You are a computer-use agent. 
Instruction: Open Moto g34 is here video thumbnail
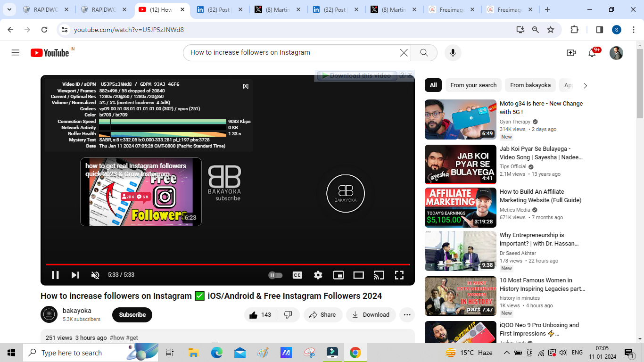coord(461,119)
